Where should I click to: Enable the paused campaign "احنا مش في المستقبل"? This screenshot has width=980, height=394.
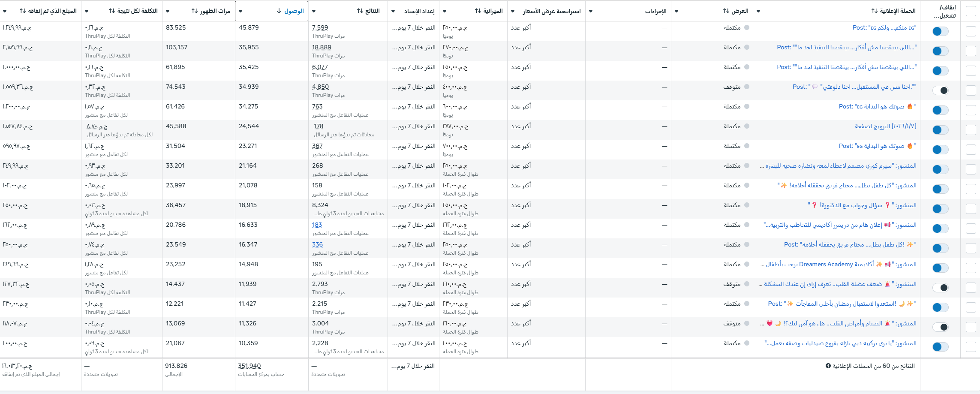[941, 90]
